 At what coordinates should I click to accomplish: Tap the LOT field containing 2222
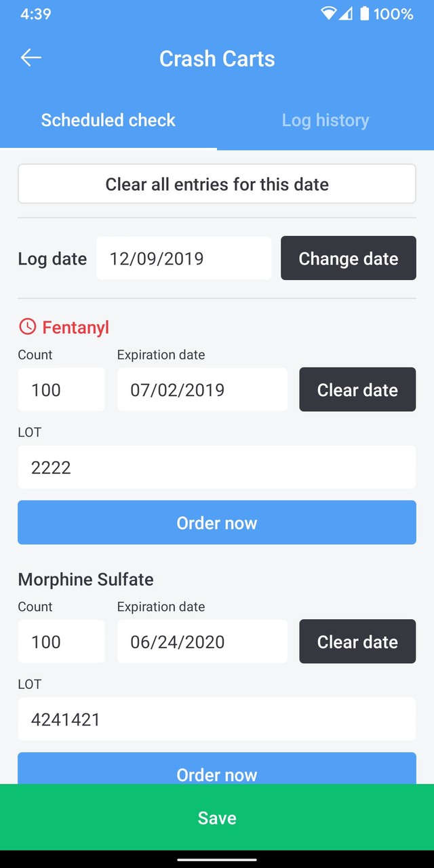coord(217,467)
